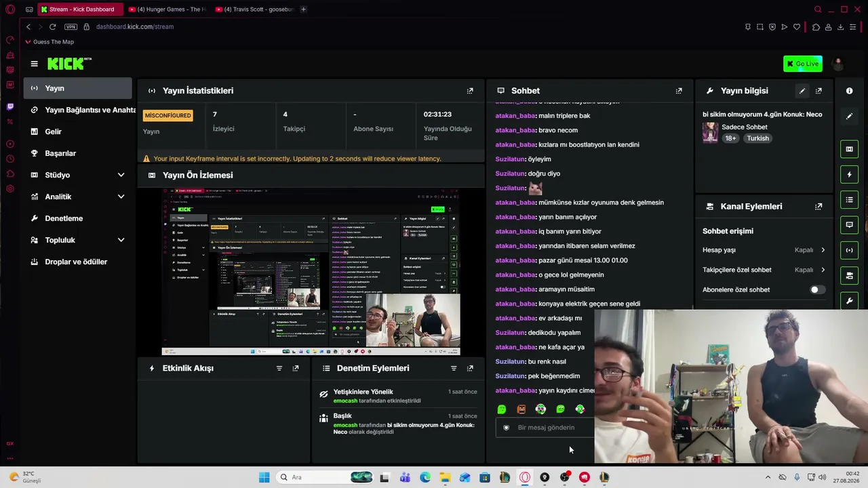This screenshot has width=868, height=488.
Task: Open the Denetleme page
Action: tap(78, 218)
